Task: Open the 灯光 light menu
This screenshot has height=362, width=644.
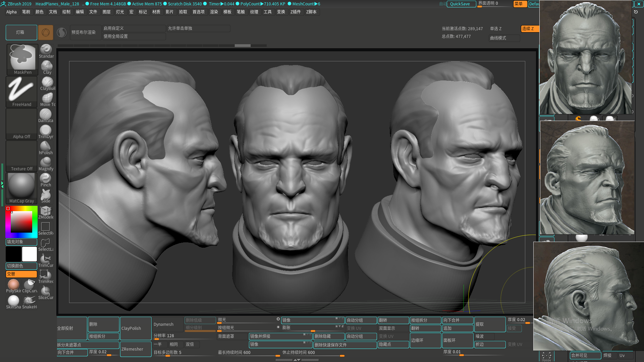Action: [120, 12]
